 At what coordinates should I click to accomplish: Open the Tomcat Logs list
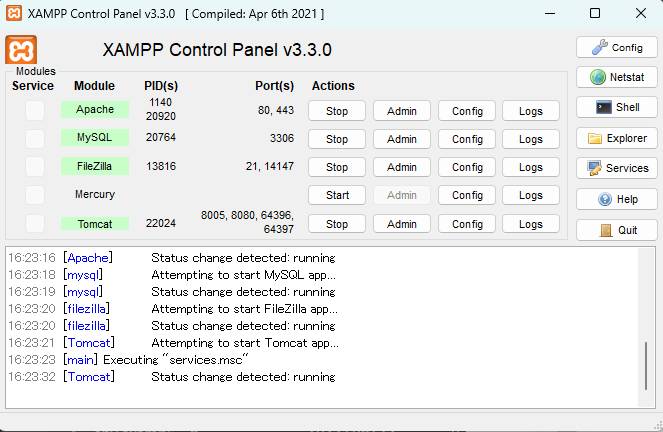531,224
